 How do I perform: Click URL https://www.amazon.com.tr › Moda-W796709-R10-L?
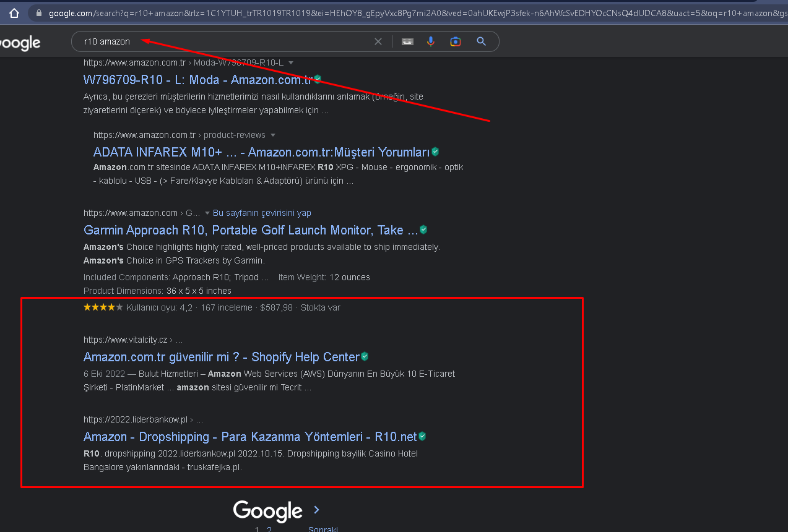[x=183, y=62]
